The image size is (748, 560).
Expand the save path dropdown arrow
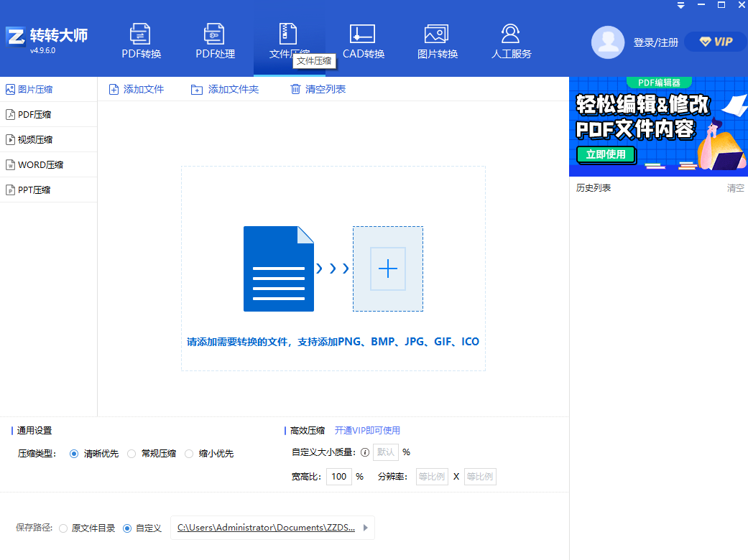(365, 528)
